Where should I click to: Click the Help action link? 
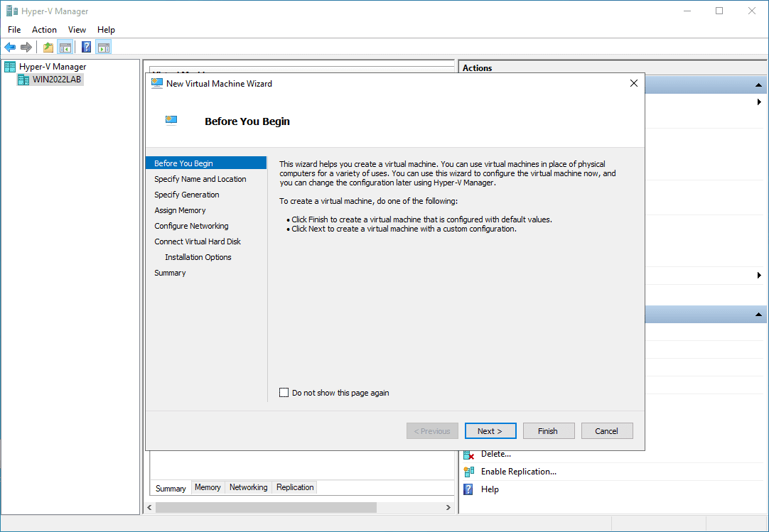[x=490, y=489]
